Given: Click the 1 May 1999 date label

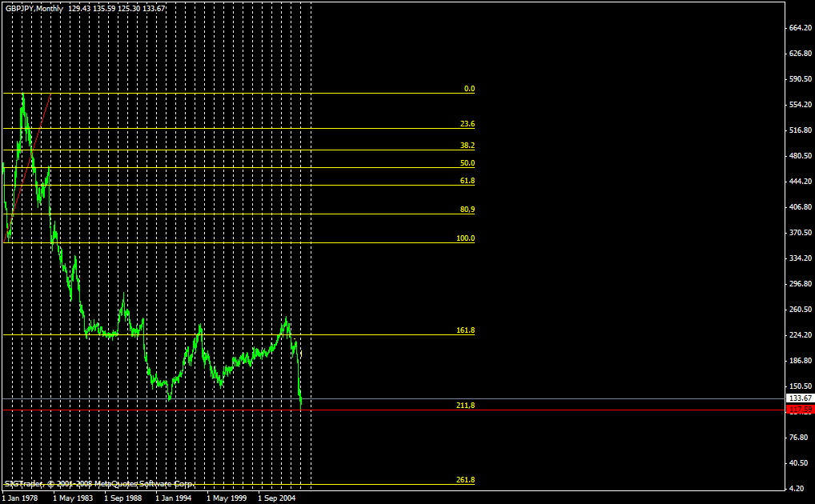Looking at the screenshot, I should click(227, 498).
